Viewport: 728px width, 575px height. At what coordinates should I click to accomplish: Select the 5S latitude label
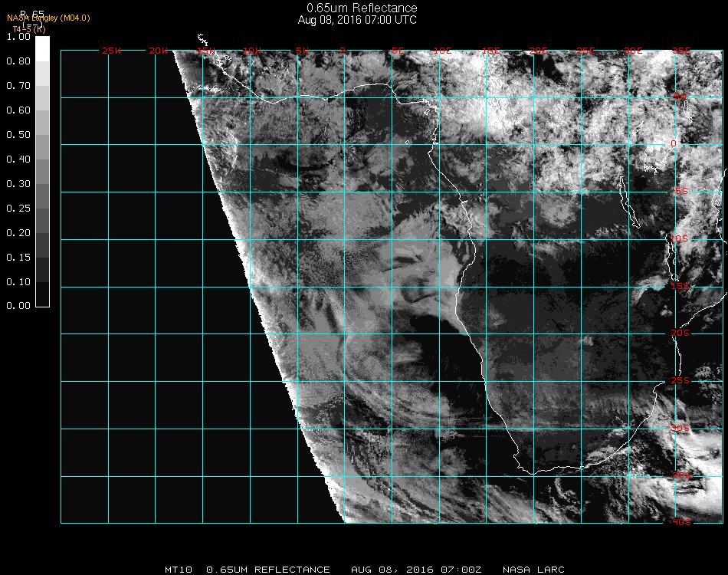[681, 192]
